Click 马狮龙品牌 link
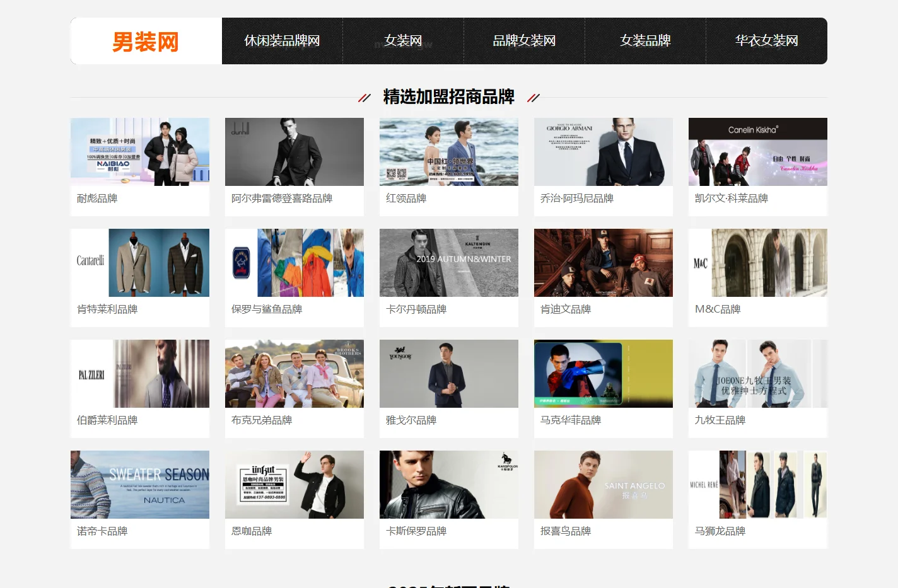 pos(720,531)
